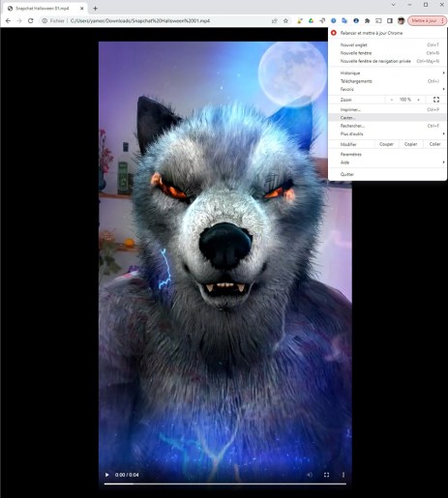The height and width of the screenshot is (498, 448).
Task: Click the 100 % zoom value
Action: pos(405,100)
